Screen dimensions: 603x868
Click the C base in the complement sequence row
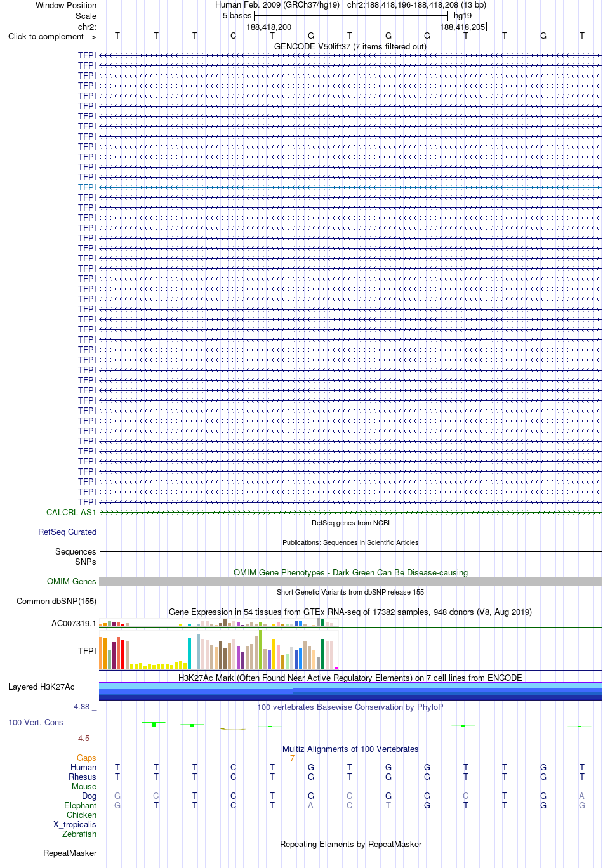[233, 36]
